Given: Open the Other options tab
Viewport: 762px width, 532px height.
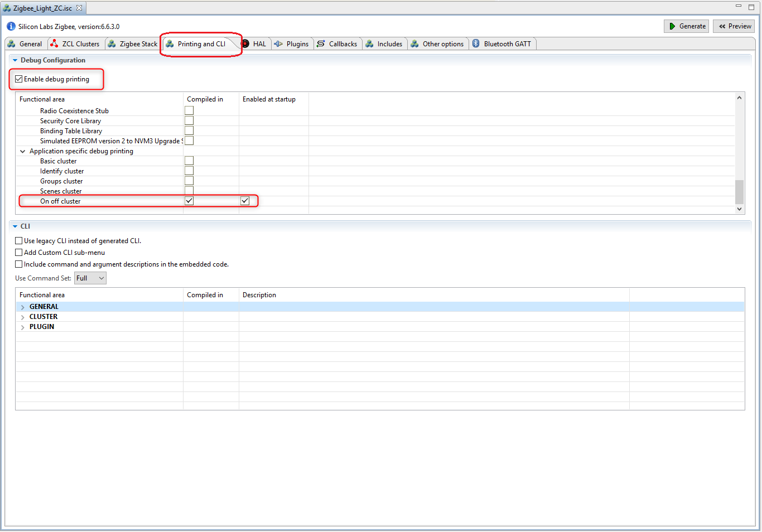Looking at the screenshot, I should pos(437,44).
